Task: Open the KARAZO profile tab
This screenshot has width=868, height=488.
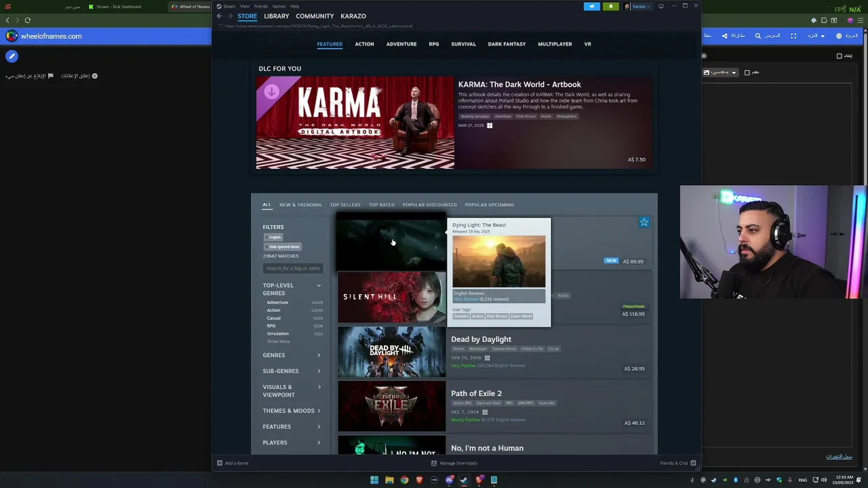Action: click(353, 16)
